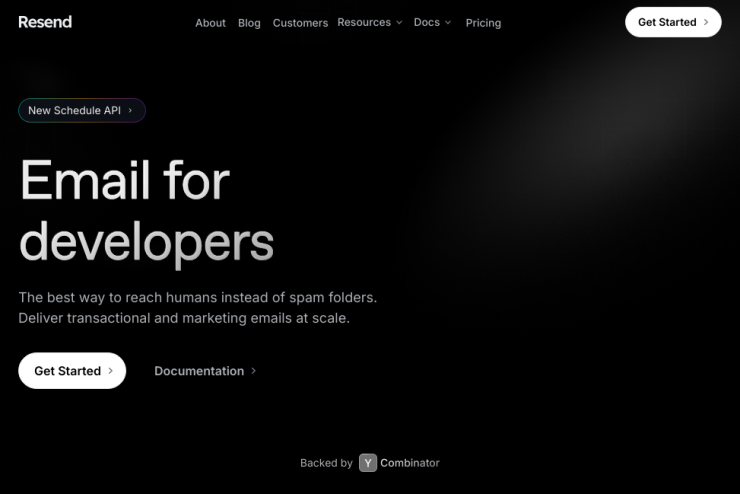Expand the Resources chevron

pyautogui.click(x=399, y=22)
